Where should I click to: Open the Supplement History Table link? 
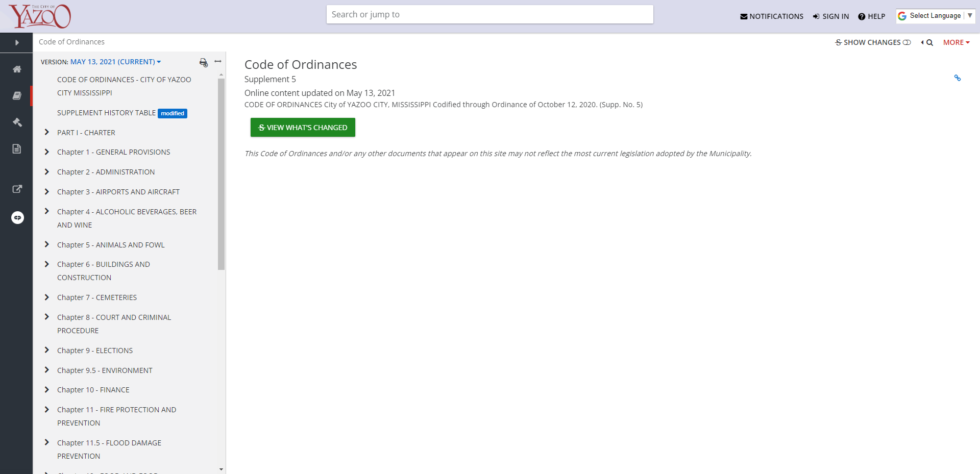pos(106,113)
